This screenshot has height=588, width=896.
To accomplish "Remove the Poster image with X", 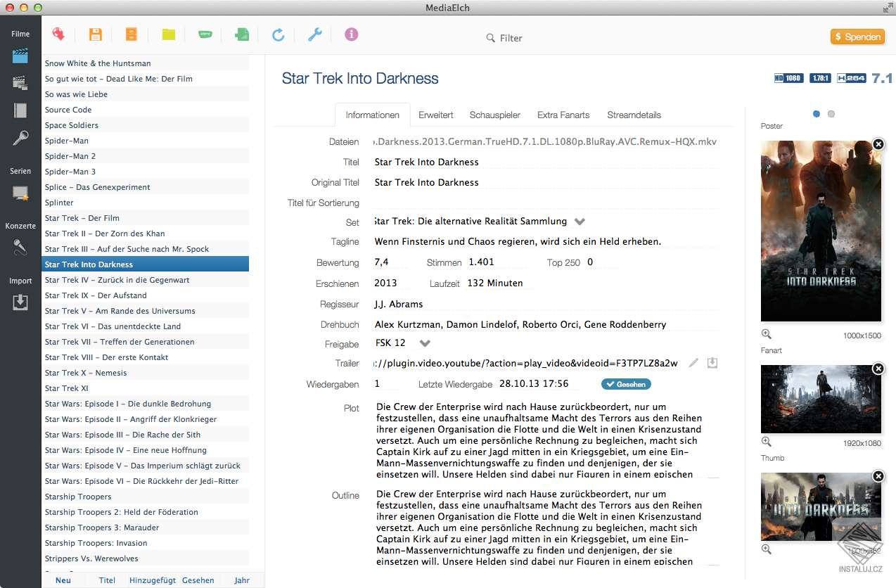I will tap(878, 144).
